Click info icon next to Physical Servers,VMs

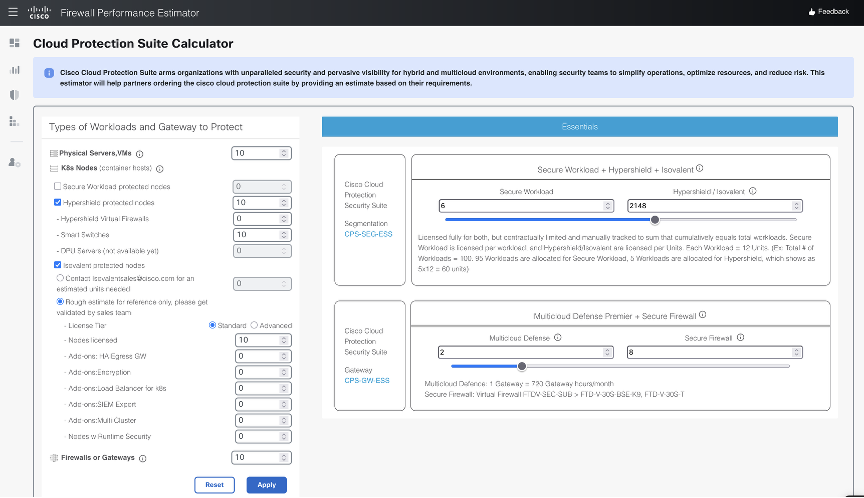139,154
